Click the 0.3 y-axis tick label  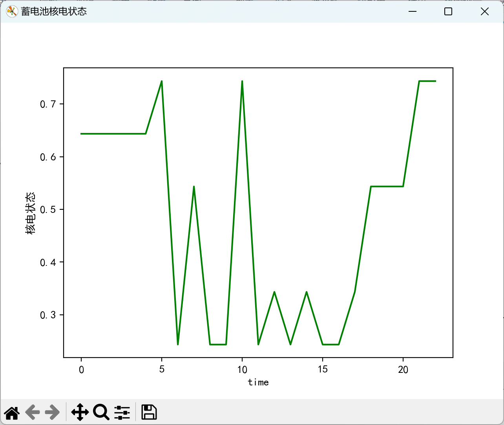coord(48,315)
